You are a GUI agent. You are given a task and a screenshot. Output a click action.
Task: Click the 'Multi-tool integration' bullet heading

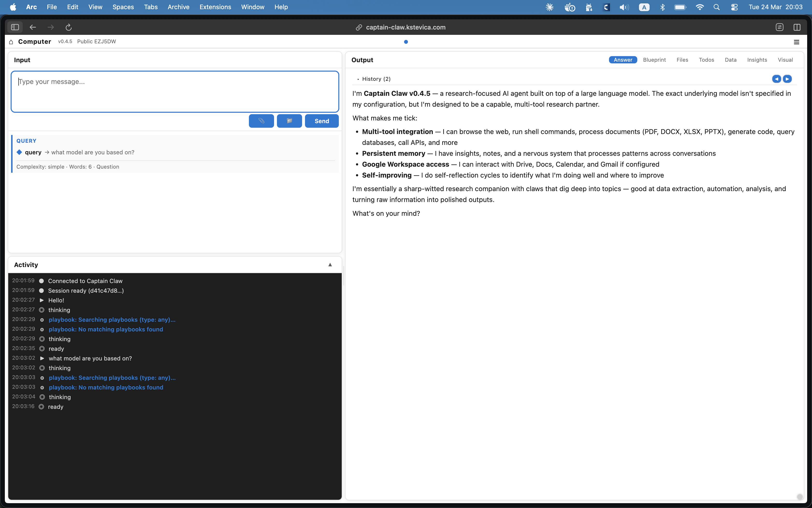398,132
